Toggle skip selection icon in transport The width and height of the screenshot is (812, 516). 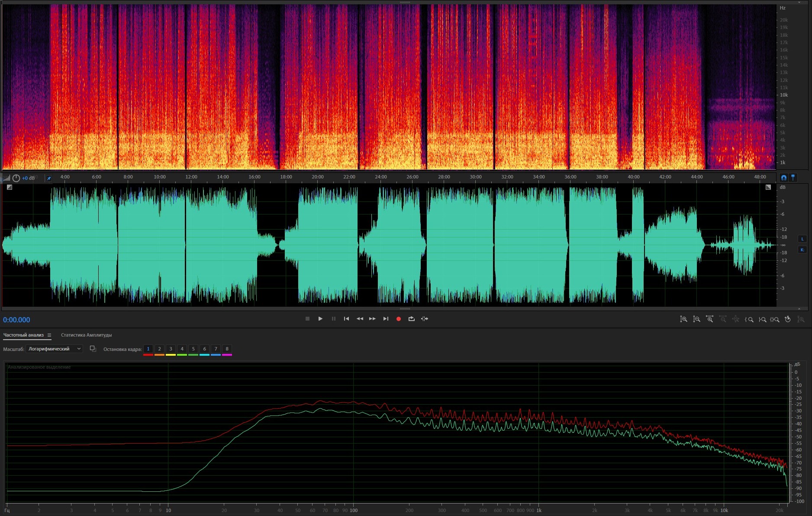tap(425, 319)
